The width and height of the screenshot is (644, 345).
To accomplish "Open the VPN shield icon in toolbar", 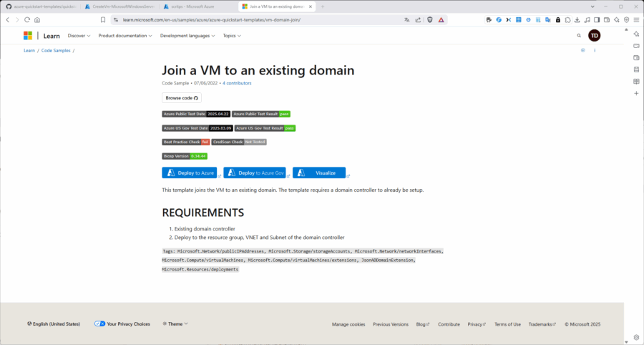I will pos(626,20).
